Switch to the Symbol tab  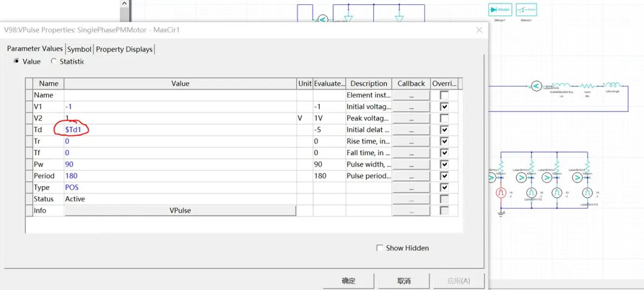point(79,49)
